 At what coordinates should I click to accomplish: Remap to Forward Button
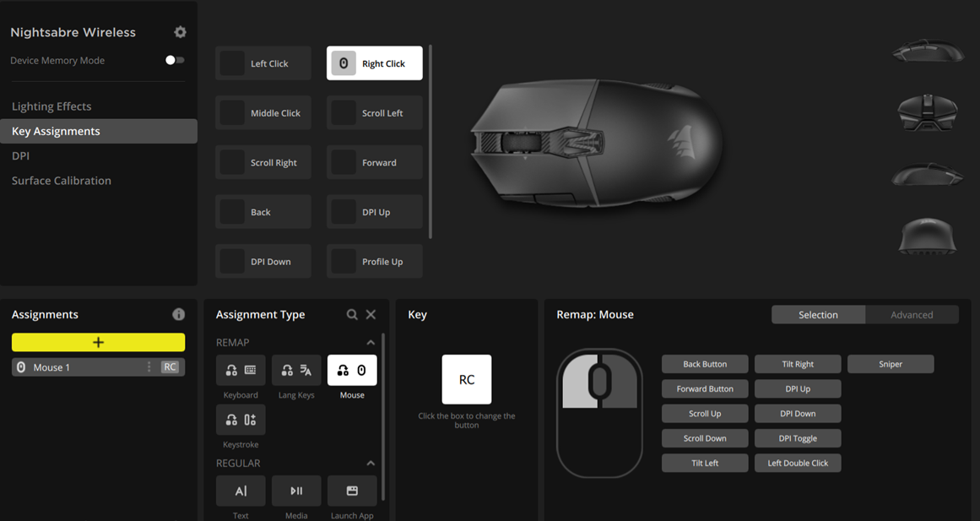tap(705, 388)
